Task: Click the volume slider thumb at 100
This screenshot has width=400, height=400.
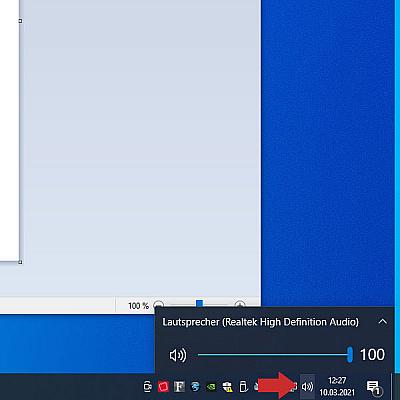Action: pos(350,355)
